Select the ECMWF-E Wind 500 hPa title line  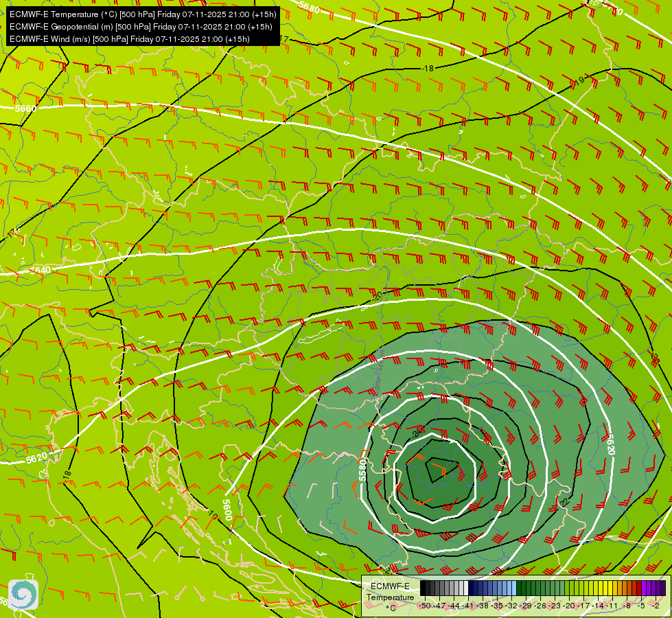click(x=130, y=39)
